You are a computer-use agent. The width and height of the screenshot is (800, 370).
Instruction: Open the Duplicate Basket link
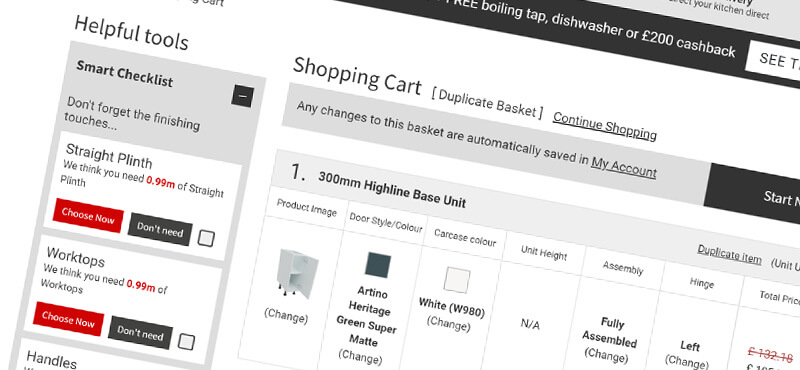coord(488,104)
